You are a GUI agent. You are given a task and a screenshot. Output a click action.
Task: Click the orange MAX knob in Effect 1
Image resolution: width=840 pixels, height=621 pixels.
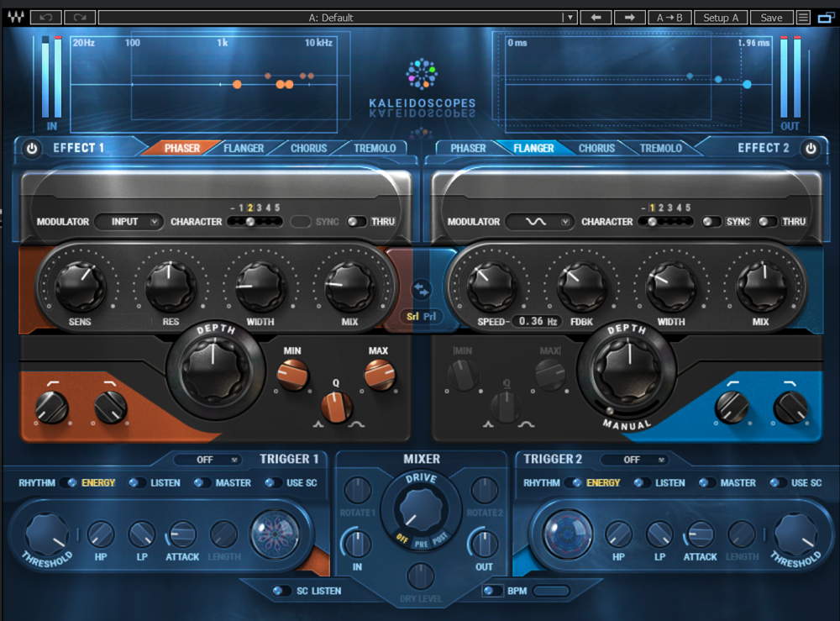[380, 375]
